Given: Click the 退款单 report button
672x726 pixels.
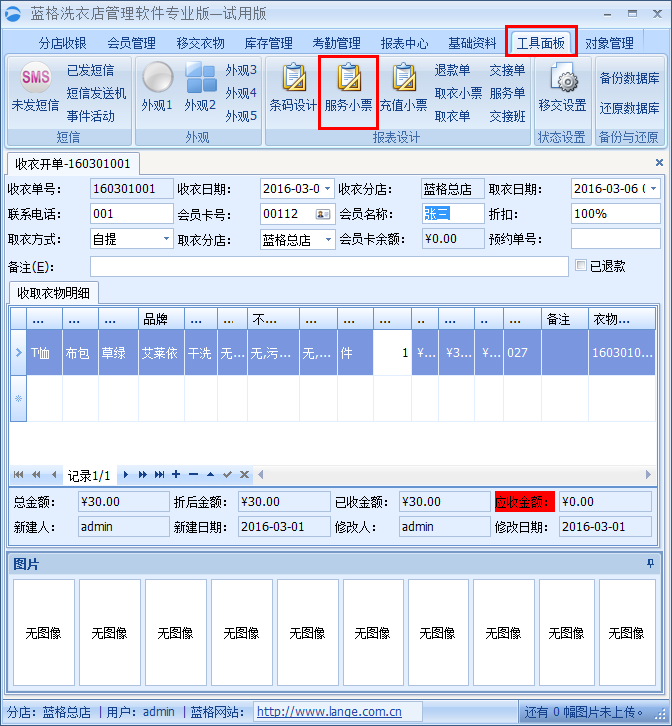Looking at the screenshot, I should [x=452, y=70].
